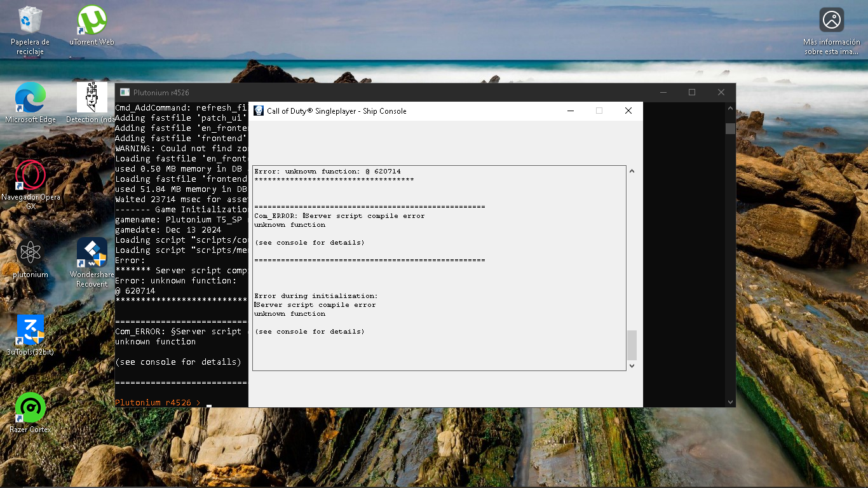Click the Ship Console scrollbar thumb
The image size is (868, 488).
pyautogui.click(x=632, y=345)
